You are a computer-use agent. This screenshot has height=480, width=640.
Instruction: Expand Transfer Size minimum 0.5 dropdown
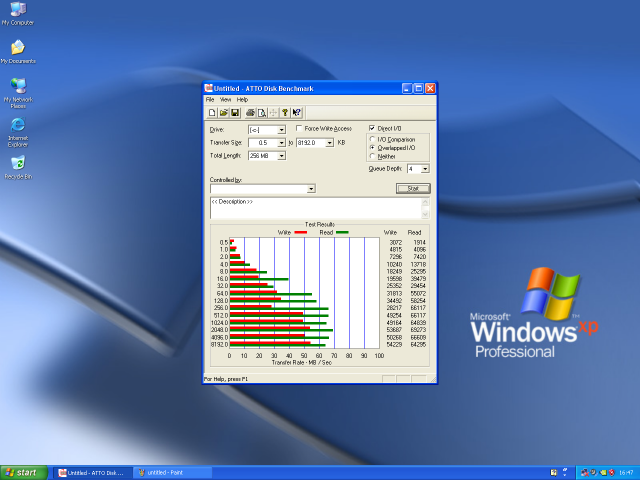pos(282,143)
